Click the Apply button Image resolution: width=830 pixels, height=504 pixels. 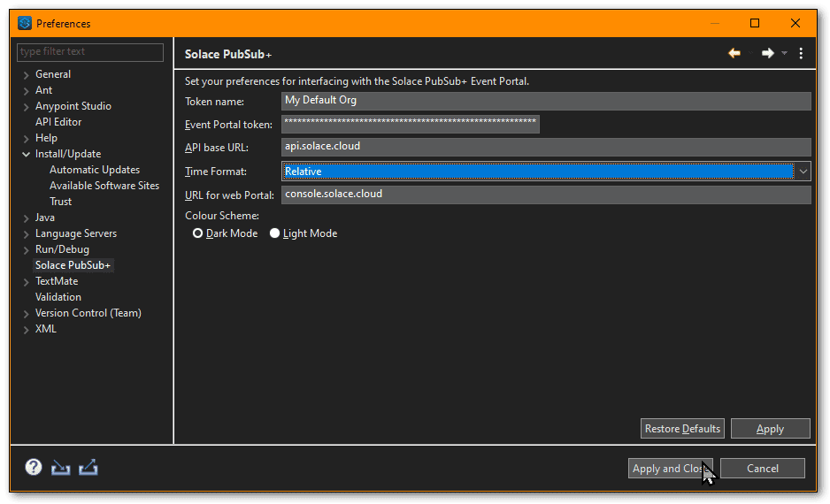click(770, 428)
